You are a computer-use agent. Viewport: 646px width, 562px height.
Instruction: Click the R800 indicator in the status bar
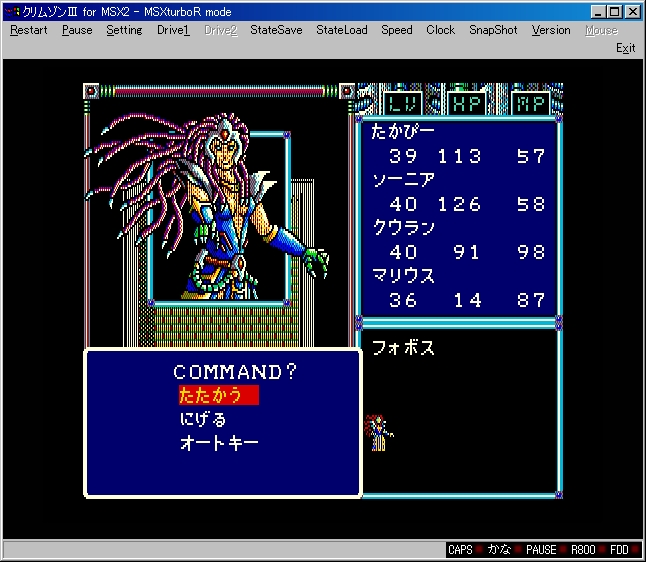[584, 550]
